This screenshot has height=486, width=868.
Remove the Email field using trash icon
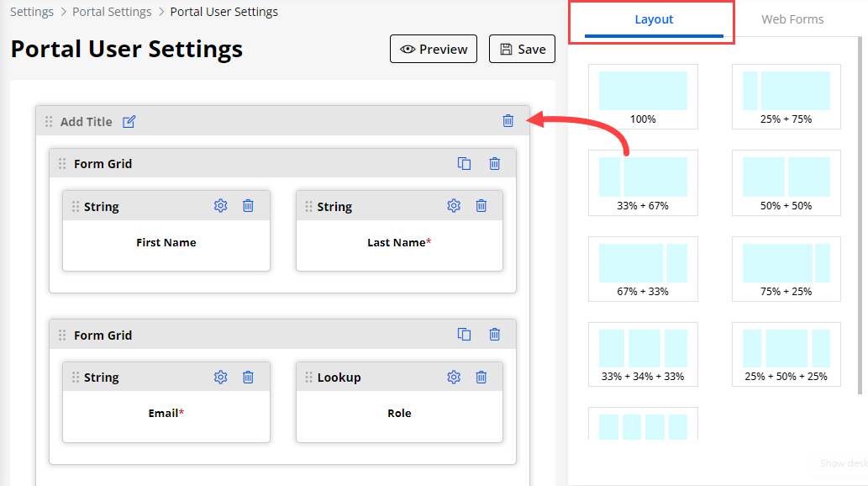(248, 378)
